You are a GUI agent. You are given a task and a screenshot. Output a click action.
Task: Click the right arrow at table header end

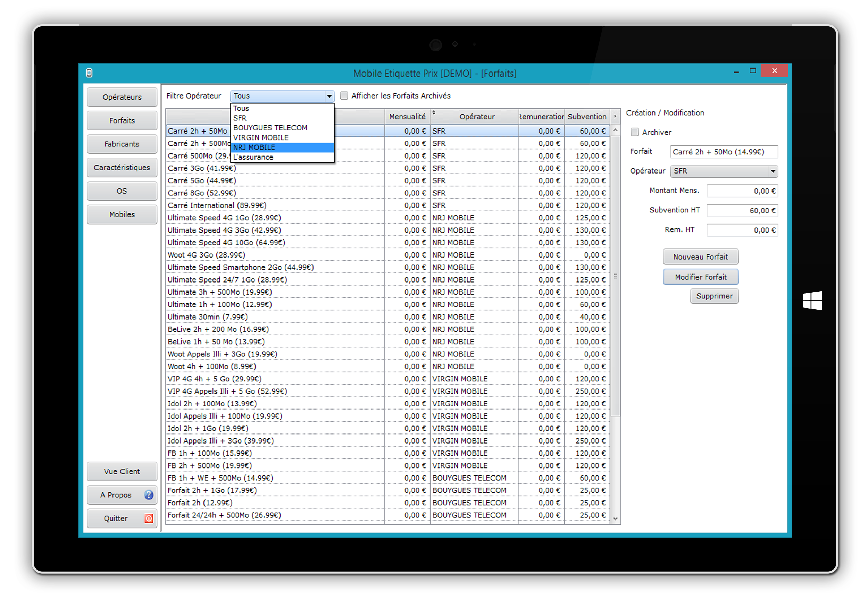[x=615, y=116]
